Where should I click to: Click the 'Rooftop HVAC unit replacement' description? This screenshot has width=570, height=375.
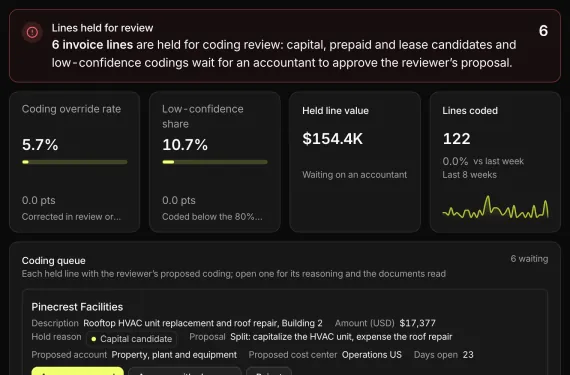(x=203, y=323)
